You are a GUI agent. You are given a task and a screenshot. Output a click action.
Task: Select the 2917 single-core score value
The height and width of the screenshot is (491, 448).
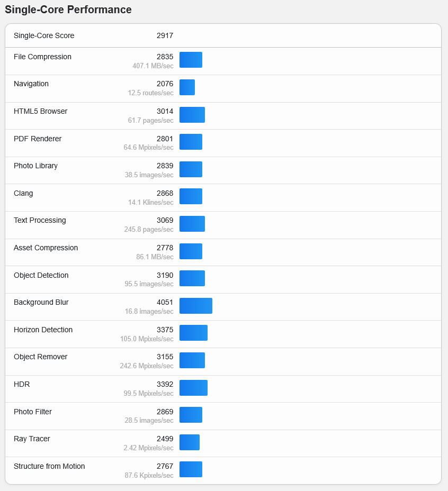[165, 35]
